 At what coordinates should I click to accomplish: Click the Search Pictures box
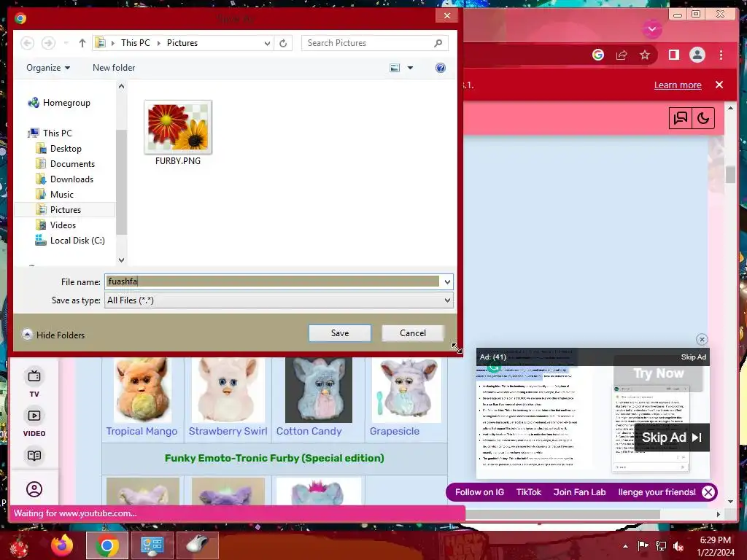point(367,43)
